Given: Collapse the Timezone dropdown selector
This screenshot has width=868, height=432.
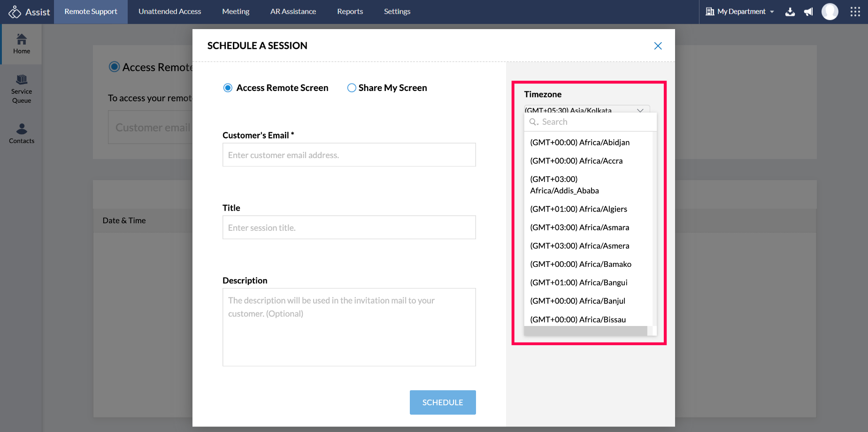Looking at the screenshot, I should click(x=640, y=110).
